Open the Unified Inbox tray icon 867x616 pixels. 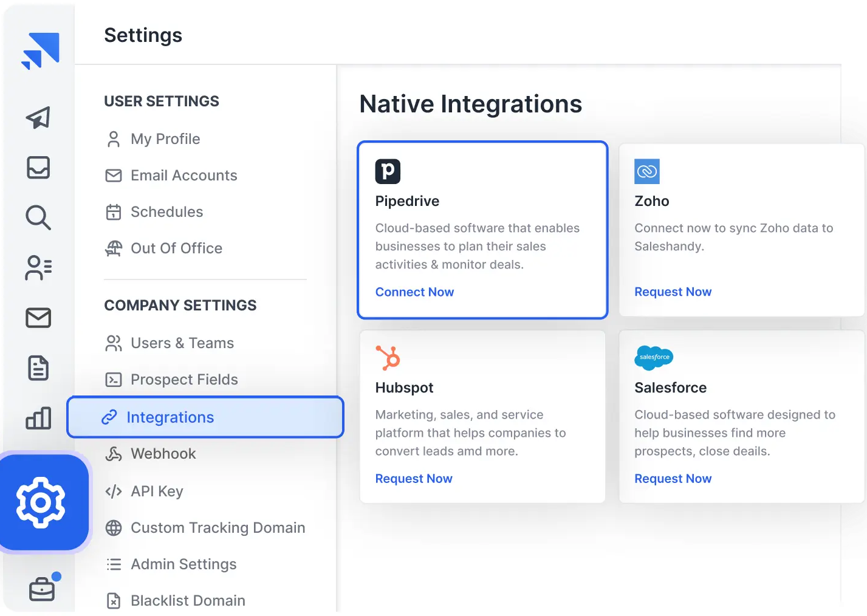38,167
